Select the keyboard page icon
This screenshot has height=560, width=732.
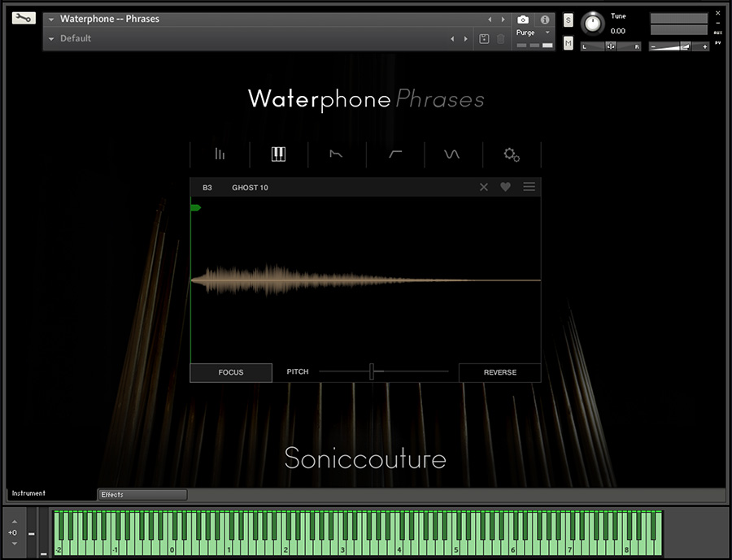coord(278,154)
